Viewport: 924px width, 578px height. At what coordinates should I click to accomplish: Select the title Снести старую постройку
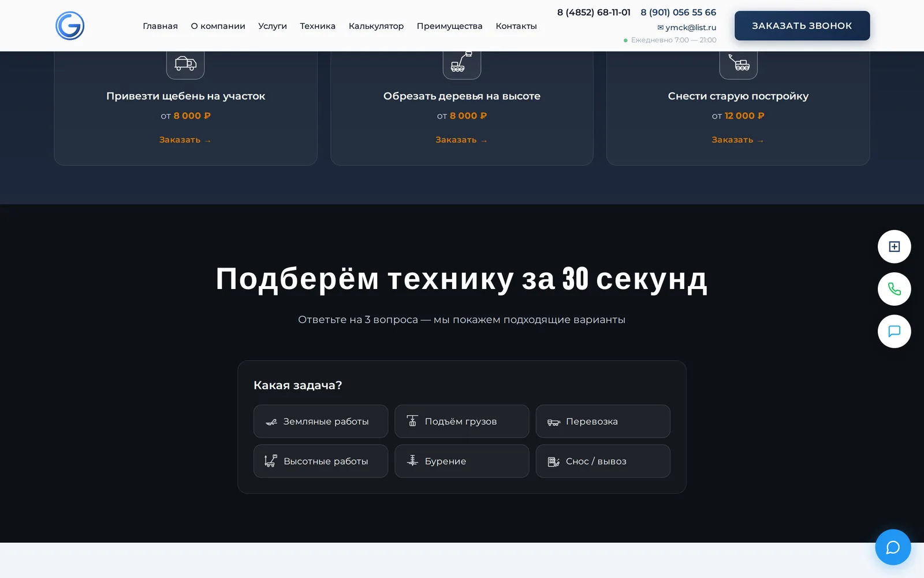(x=738, y=96)
